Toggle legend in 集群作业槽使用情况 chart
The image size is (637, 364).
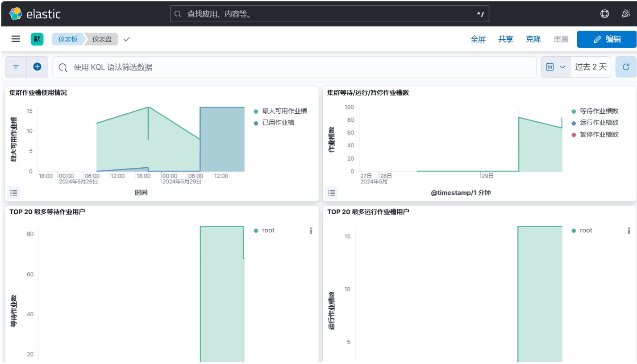tap(14, 193)
